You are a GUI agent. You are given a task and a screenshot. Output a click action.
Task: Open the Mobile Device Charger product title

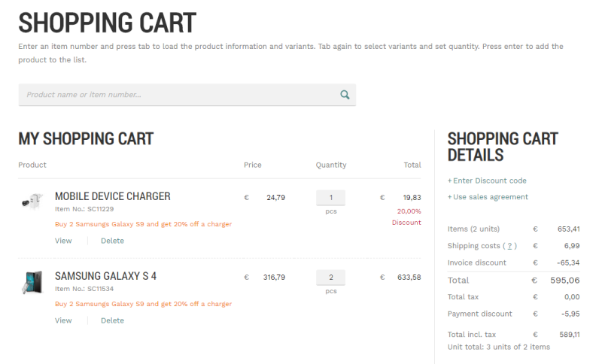point(112,196)
